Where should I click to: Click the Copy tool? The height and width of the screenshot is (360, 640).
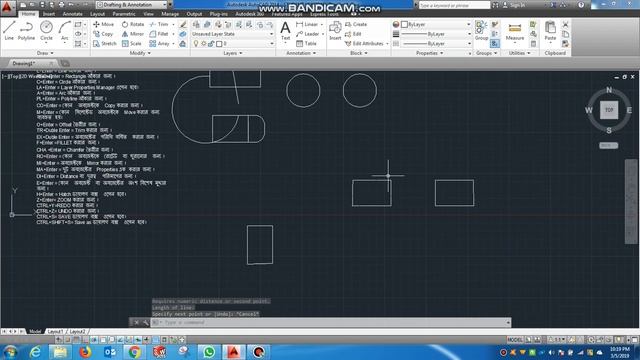[x=103, y=34]
